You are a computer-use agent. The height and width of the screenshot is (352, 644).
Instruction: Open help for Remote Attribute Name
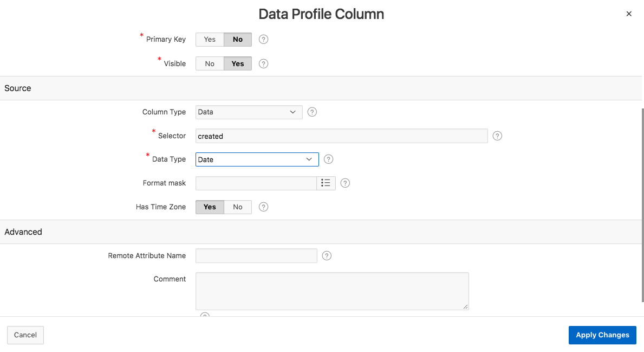(x=327, y=256)
